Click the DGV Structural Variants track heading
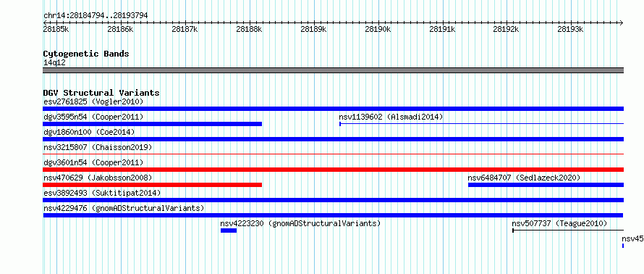The width and height of the screenshot is (644, 274). (x=101, y=93)
